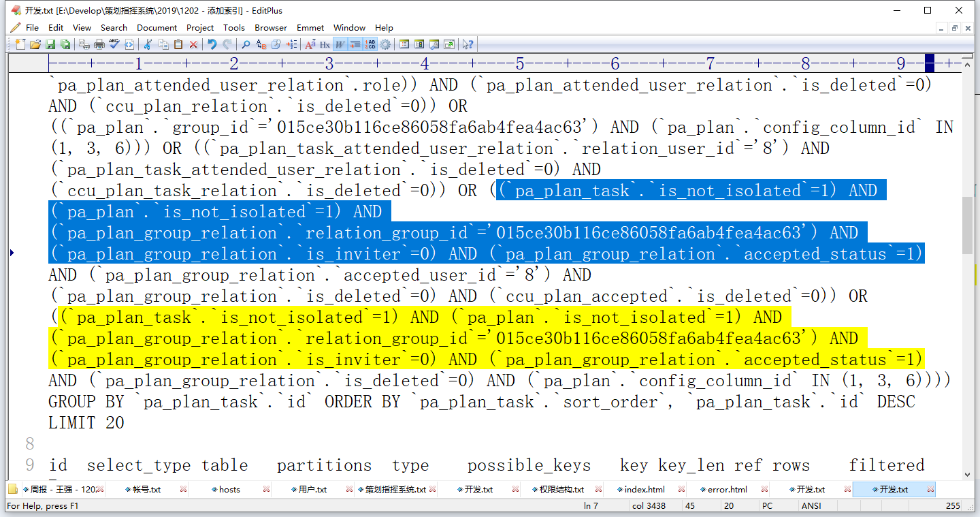The width and height of the screenshot is (980, 517).
Task: Click the Find in Files toolbar icon
Action: 276,44
